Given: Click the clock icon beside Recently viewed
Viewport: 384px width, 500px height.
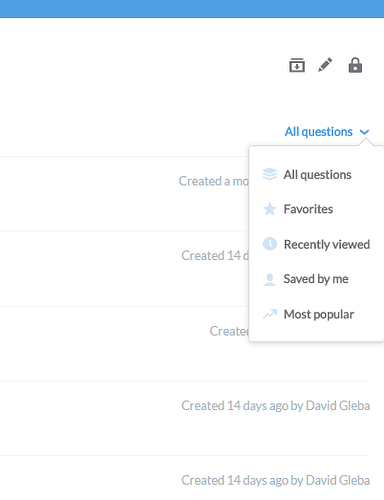Looking at the screenshot, I should pos(270,244).
